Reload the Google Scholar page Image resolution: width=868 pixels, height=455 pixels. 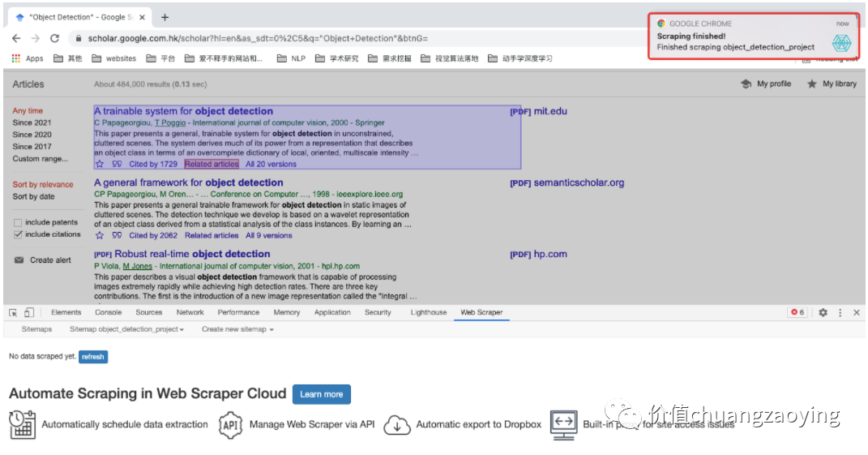click(54, 38)
